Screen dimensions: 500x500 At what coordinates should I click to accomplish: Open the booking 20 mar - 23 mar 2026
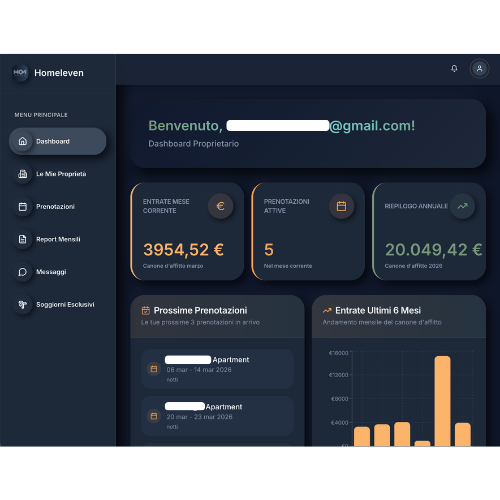217,416
